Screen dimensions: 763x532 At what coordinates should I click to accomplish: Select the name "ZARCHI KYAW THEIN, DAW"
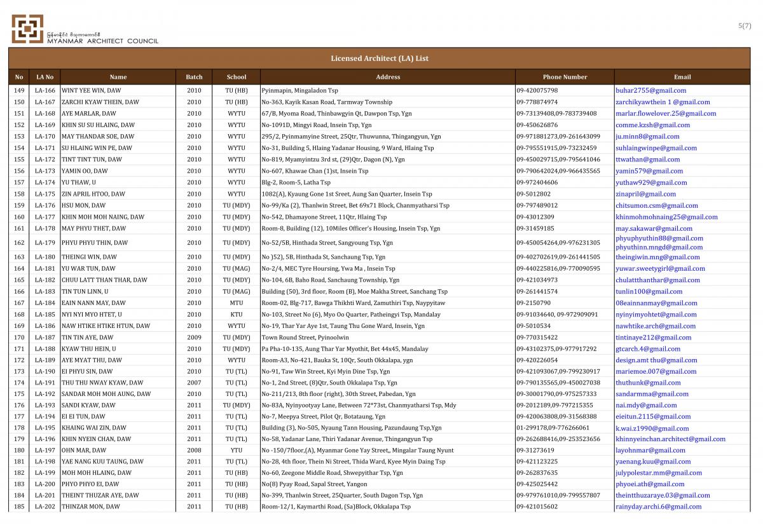pyautogui.click(x=100, y=102)
